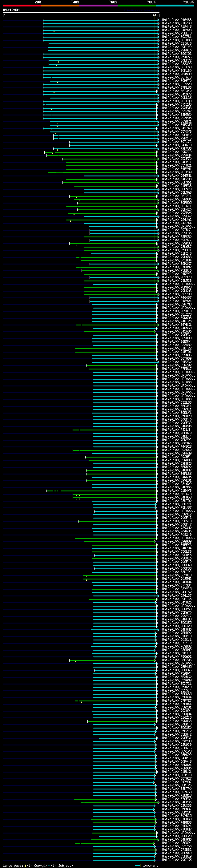Image resolution: width=197 pixels, height=868 pixels.
Task: Select hit label UniRef100_B9T172
Action: pyautogui.click(x=177, y=142)
